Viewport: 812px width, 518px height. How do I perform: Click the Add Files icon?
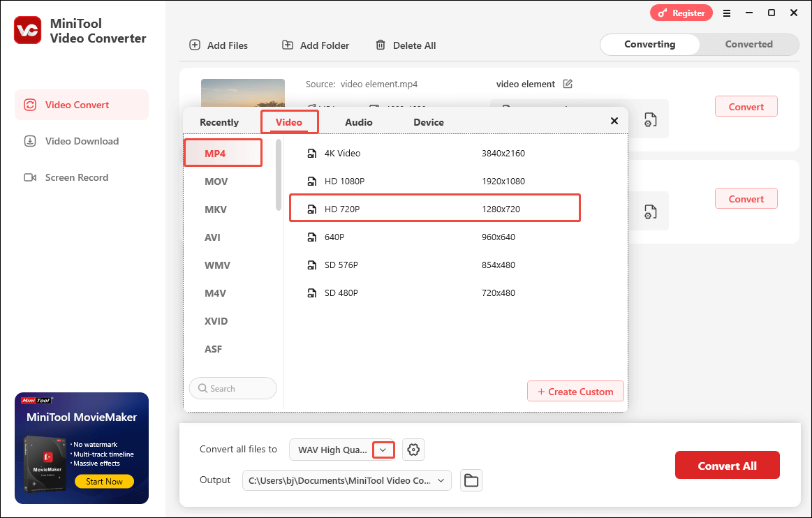pos(195,45)
